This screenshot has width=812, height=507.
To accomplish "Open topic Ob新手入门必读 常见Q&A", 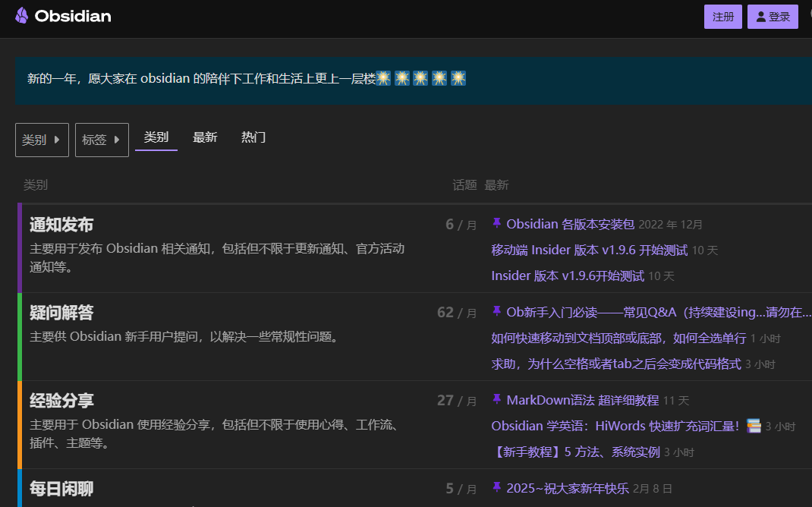I will click(658, 312).
